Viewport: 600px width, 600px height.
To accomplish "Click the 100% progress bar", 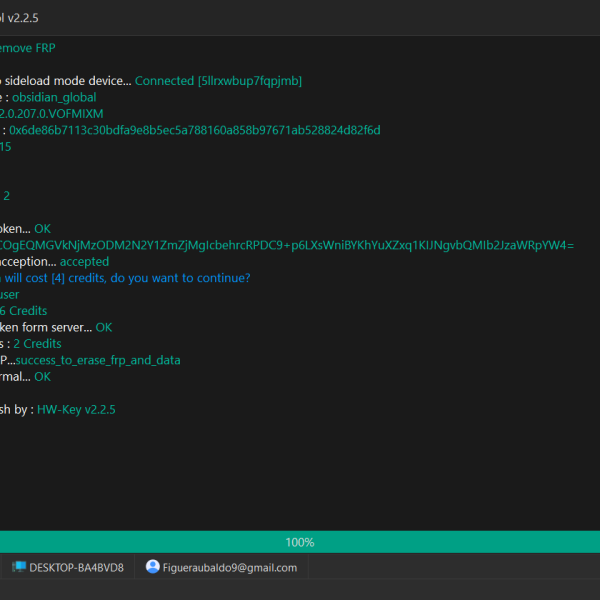I will coord(300,542).
